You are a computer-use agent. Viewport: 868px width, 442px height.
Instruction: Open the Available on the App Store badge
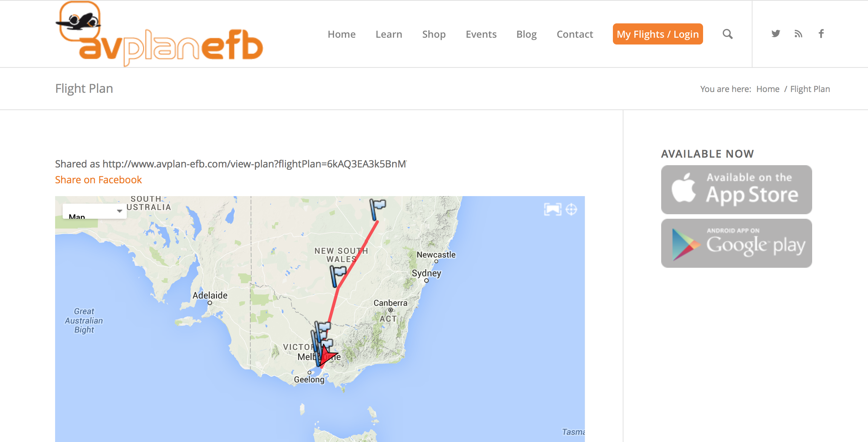click(736, 190)
